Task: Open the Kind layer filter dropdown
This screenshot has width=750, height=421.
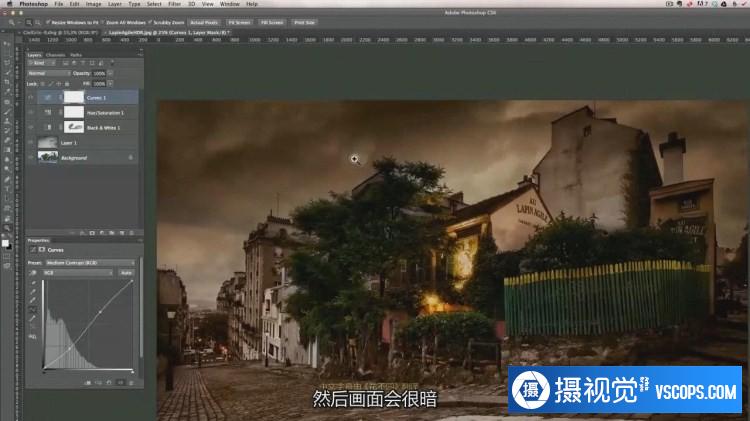Action: point(43,63)
